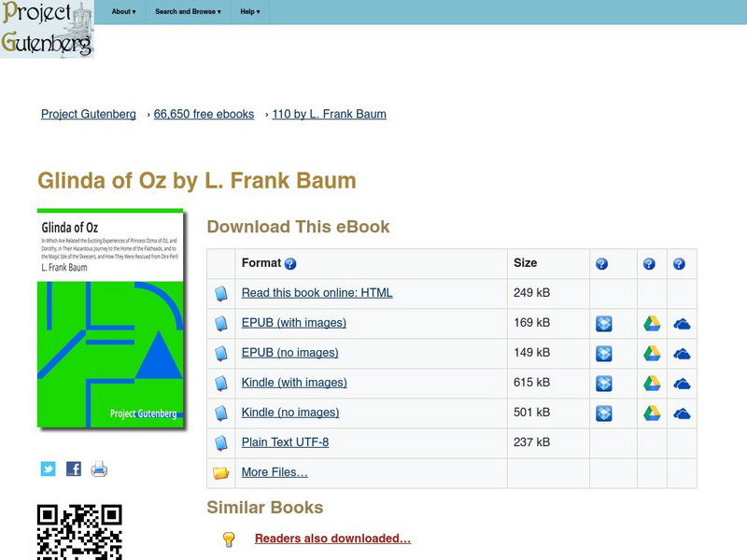Screen dimensions: 747x560
Task: Click the 615 kB size cell
Action: click(548, 384)
